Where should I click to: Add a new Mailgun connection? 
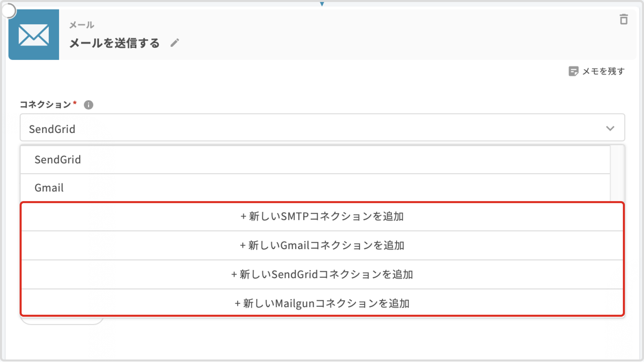click(x=322, y=303)
